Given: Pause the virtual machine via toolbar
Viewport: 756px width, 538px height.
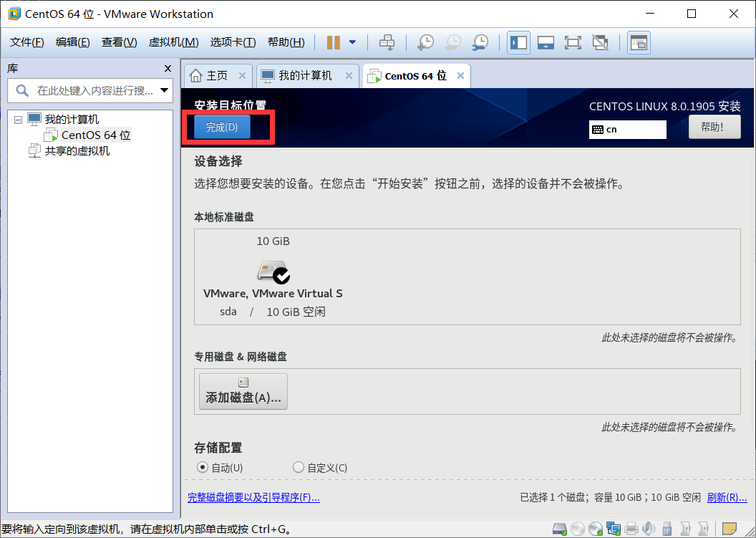Looking at the screenshot, I should coord(333,42).
